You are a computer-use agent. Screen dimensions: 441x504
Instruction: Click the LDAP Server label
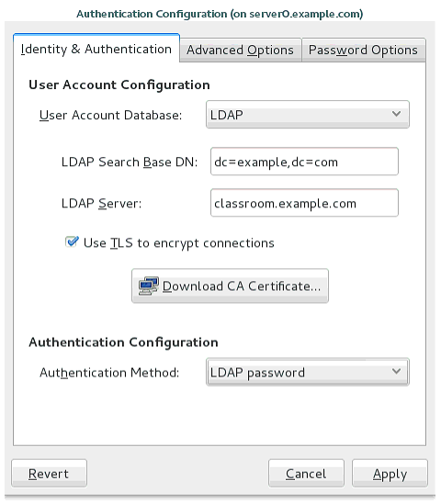coord(101,204)
